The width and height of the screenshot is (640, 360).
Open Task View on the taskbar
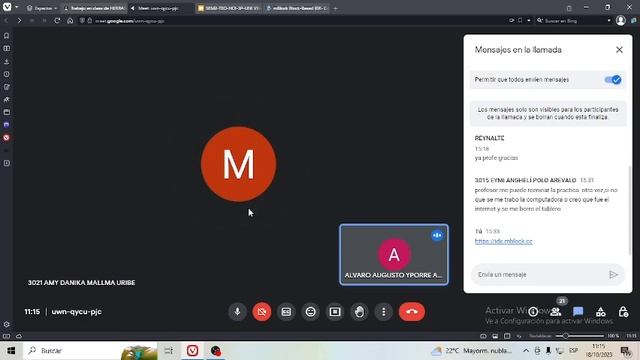tap(169, 351)
